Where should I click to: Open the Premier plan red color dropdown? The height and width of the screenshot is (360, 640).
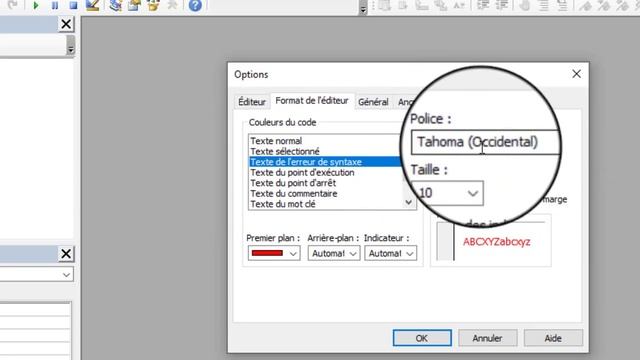tap(274, 253)
